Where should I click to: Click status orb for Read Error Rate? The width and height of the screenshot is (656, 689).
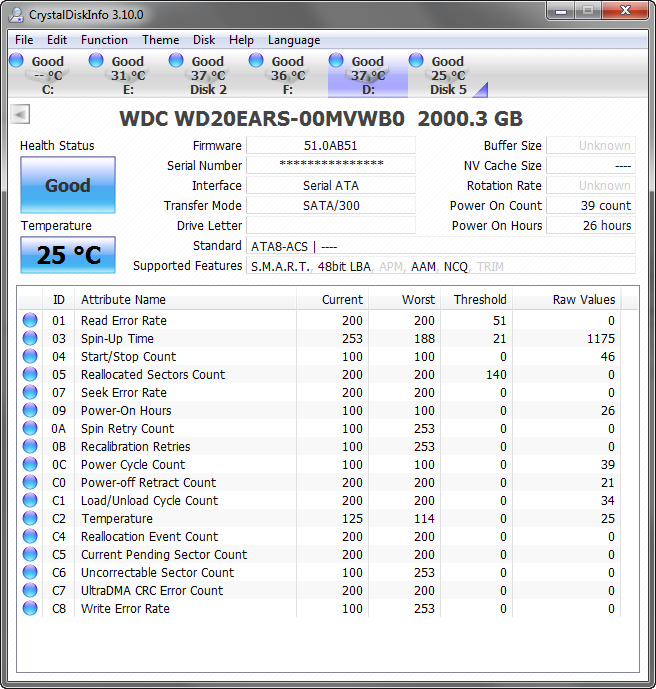coord(30,320)
